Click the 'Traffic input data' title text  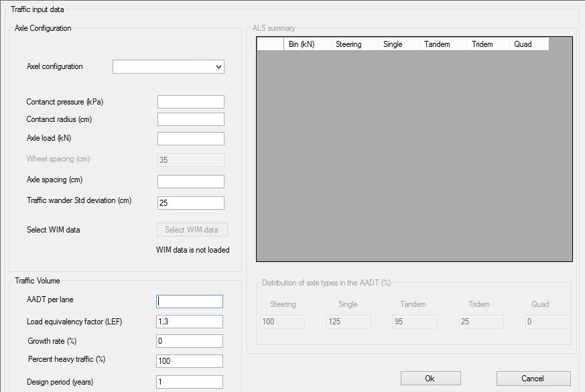point(38,9)
